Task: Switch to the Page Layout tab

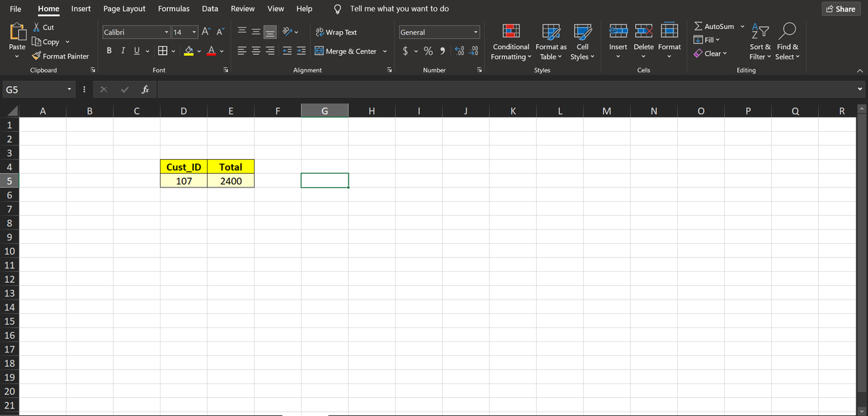Action: click(x=124, y=9)
